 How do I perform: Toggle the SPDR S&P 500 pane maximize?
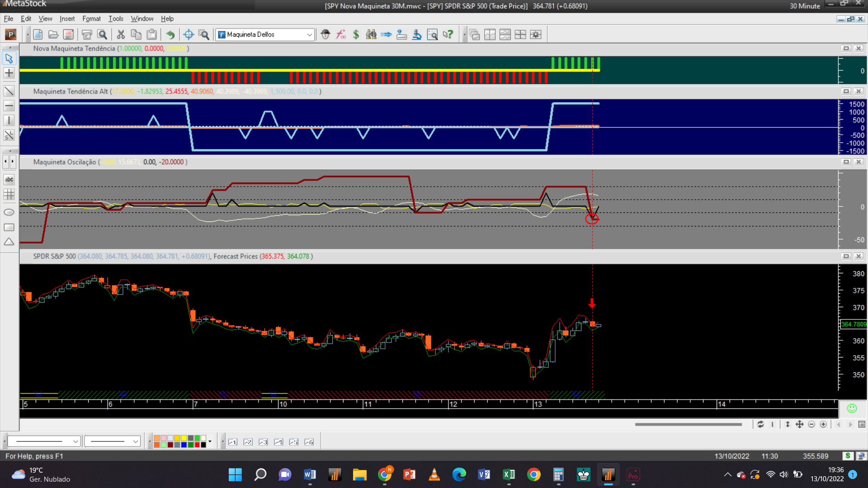[x=846, y=256]
